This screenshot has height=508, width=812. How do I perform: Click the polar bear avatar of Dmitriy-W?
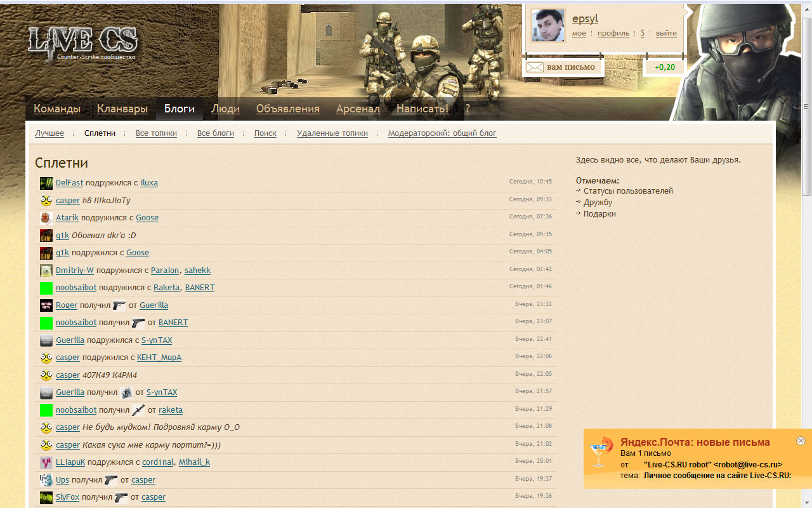point(46,271)
